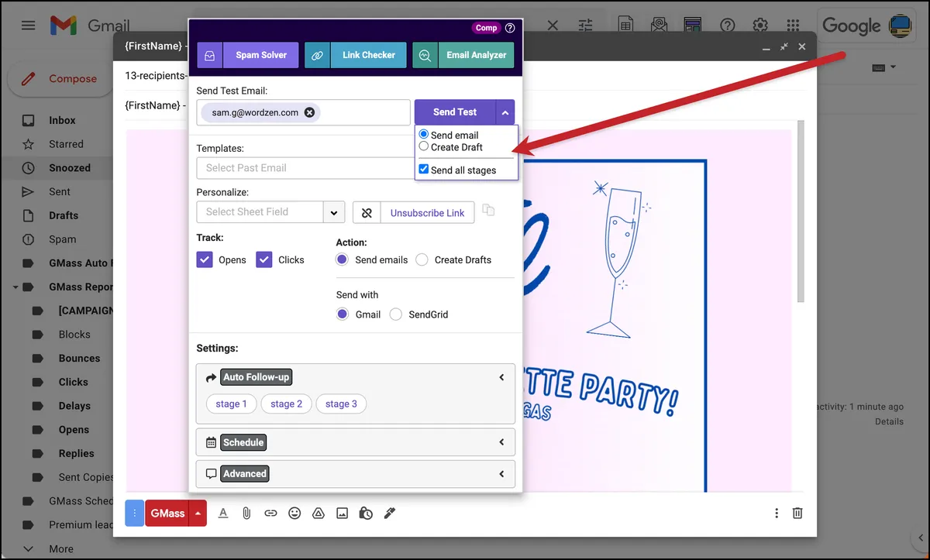Insert the Unsubscribe Link

pyautogui.click(x=428, y=212)
